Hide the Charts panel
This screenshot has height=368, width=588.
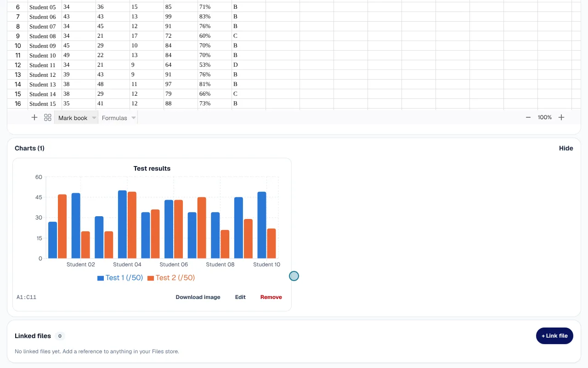click(566, 148)
